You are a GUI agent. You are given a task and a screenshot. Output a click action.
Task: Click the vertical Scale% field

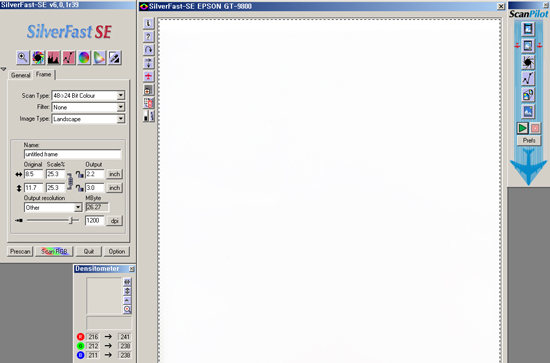pyautogui.click(x=55, y=188)
